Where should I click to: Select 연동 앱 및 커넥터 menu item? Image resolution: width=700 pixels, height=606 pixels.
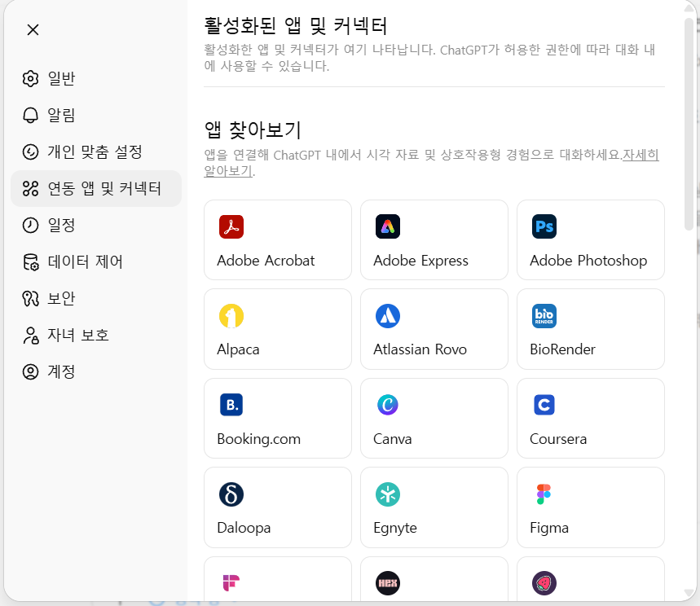click(96, 188)
